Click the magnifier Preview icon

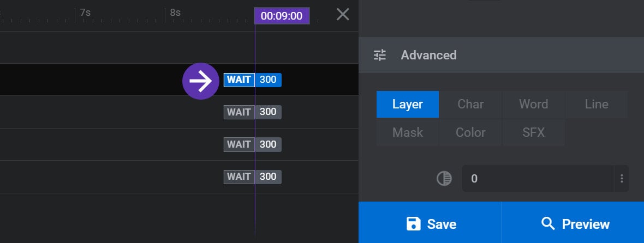pos(548,224)
